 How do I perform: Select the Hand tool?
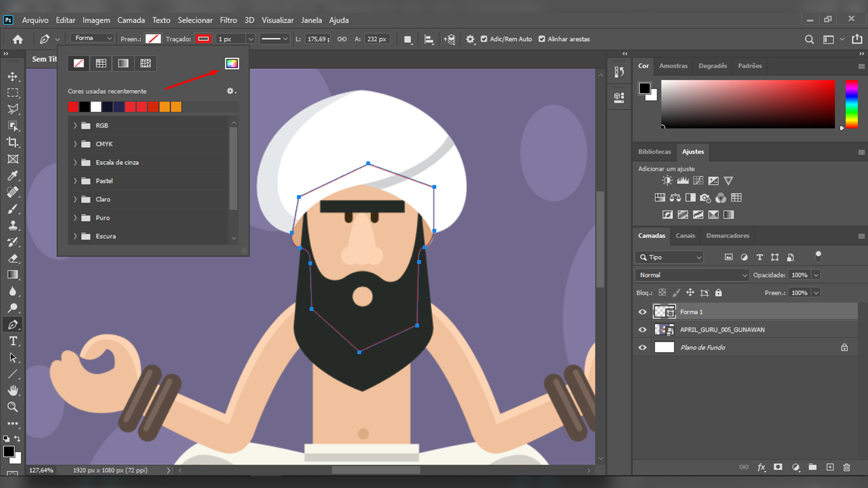[x=13, y=390]
